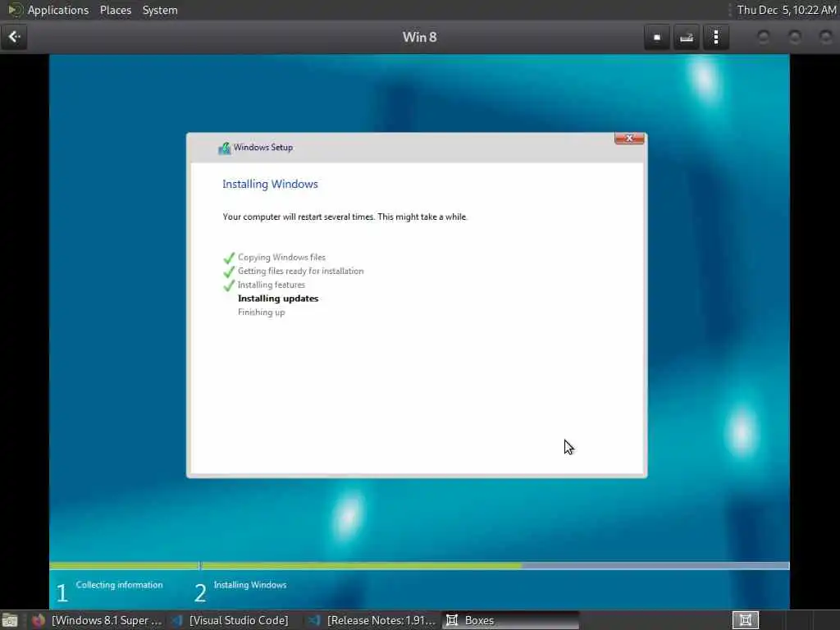The height and width of the screenshot is (630, 840).
Task: Click the Installing Windows heading
Action: point(270,185)
